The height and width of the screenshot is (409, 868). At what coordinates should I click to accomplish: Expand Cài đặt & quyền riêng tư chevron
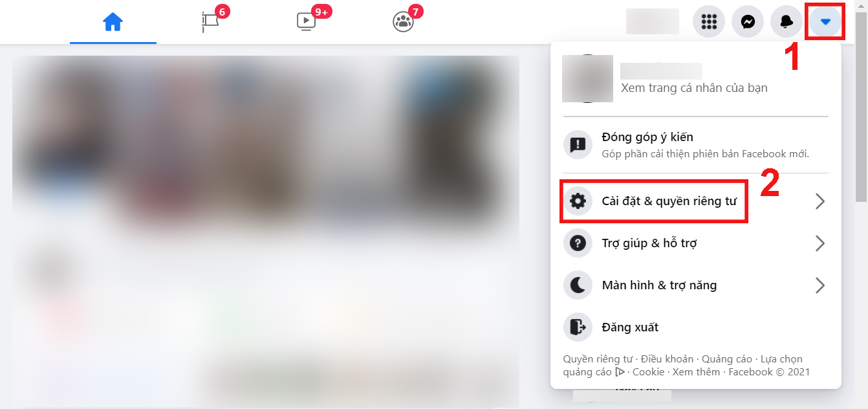click(x=820, y=201)
